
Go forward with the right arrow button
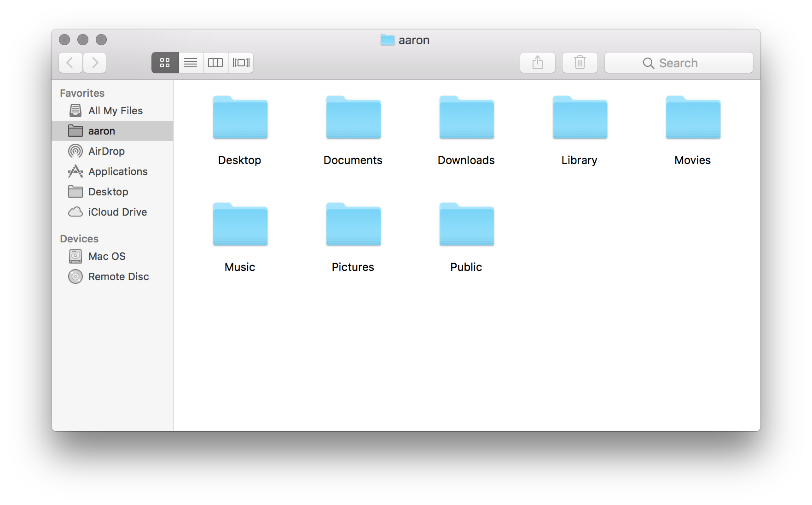[95, 63]
